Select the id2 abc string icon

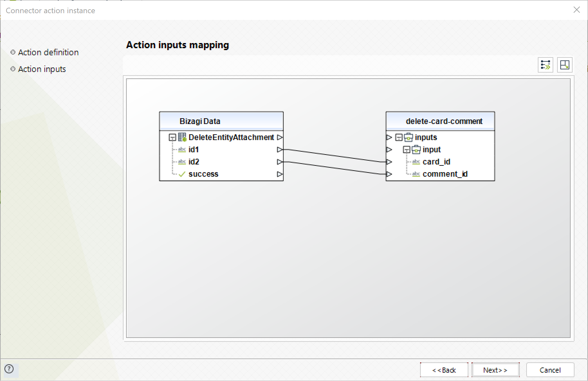(x=182, y=162)
